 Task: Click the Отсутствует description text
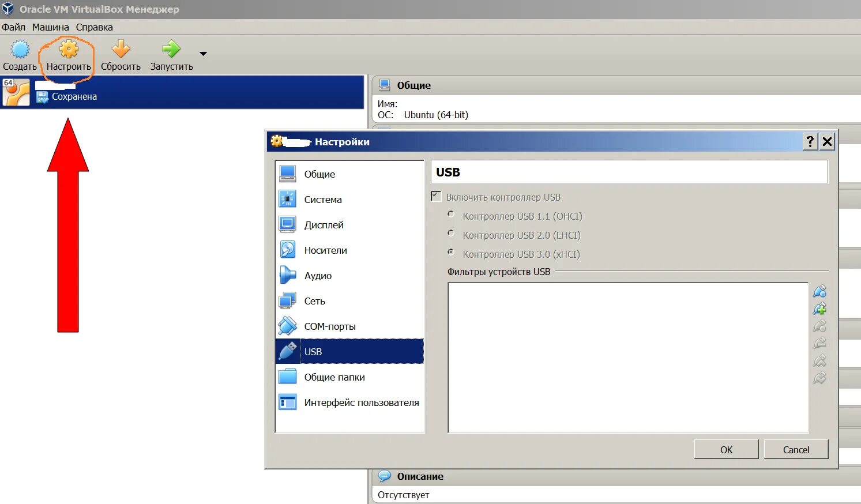[403, 495]
